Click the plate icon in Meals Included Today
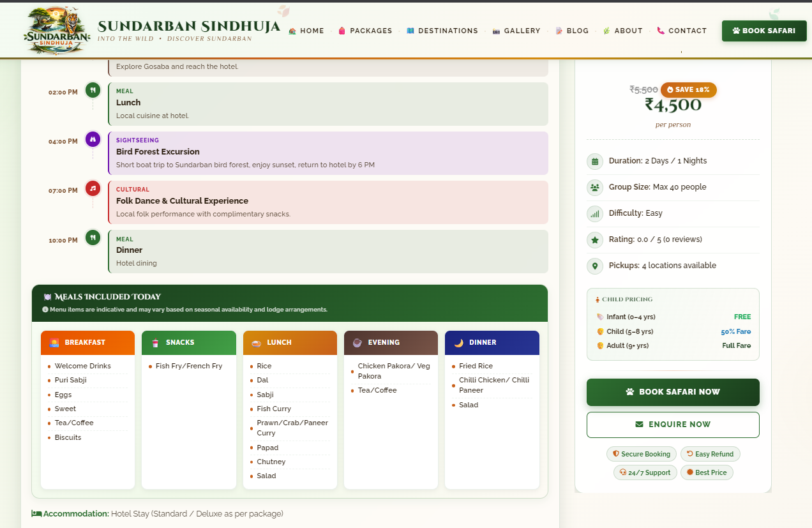 coord(47,297)
